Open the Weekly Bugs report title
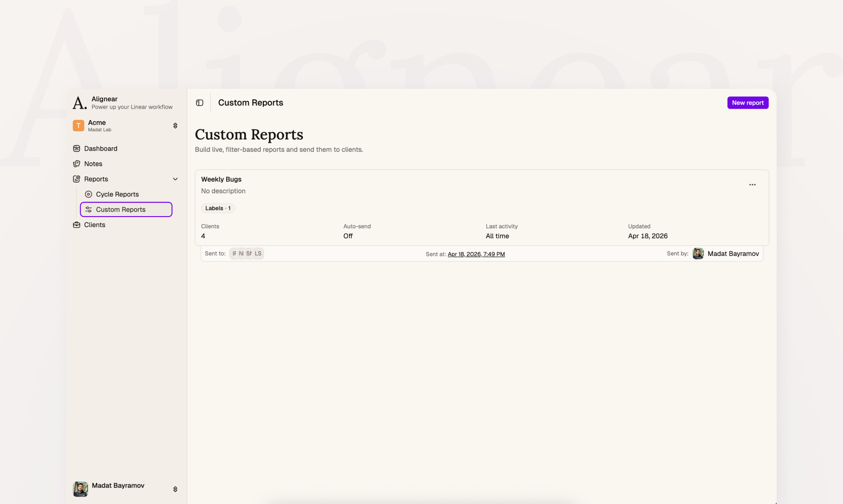 tap(221, 179)
